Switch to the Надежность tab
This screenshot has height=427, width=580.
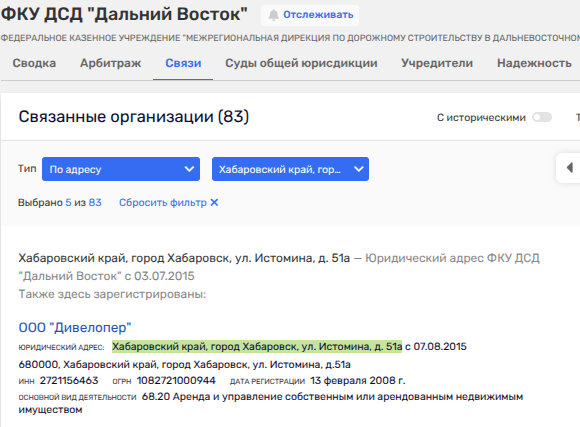pyautogui.click(x=534, y=63)
